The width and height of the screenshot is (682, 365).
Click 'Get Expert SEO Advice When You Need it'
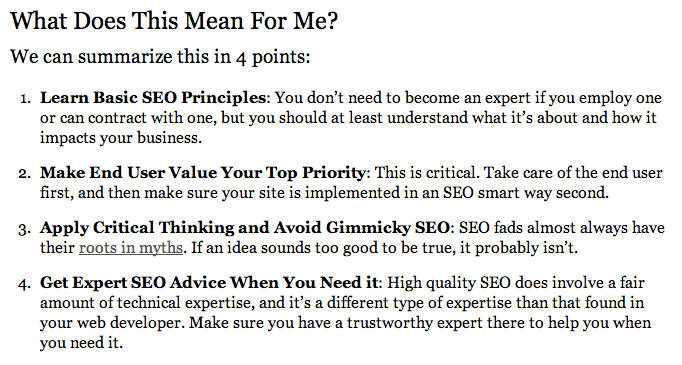pyautogui.click(x=209, y=283)
